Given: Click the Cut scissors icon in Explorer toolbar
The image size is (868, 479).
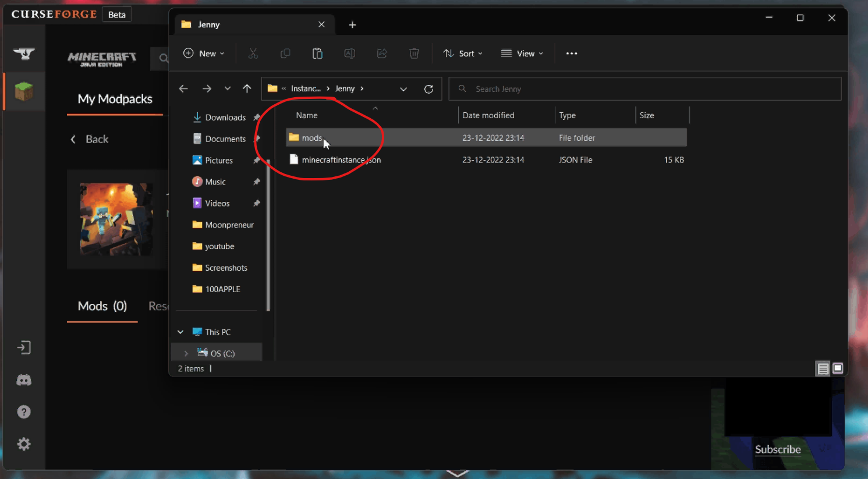Looking at the screenshot, I should [253, 54].
